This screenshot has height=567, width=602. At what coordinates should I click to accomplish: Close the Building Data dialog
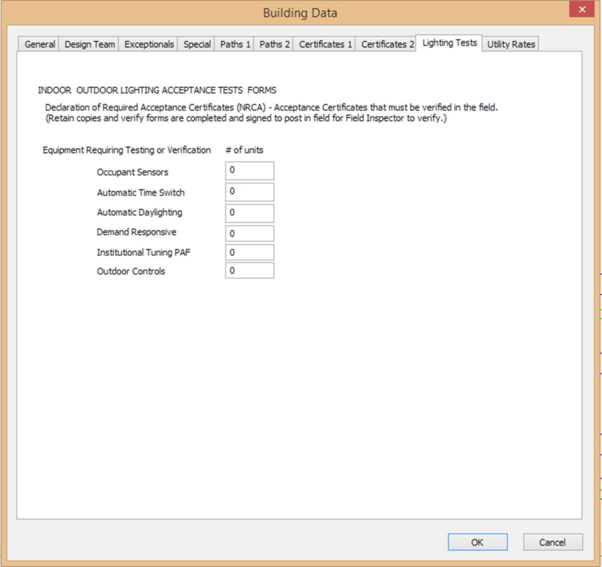pos(582,10)
